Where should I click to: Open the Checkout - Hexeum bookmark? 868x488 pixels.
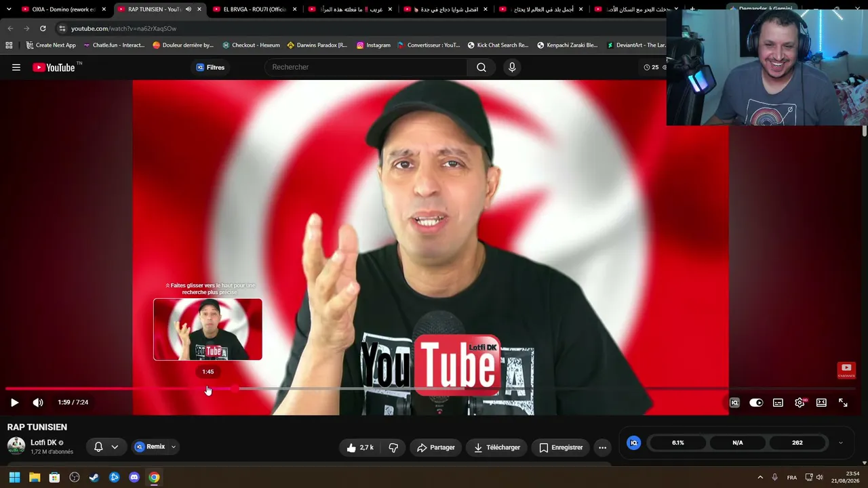250,45
